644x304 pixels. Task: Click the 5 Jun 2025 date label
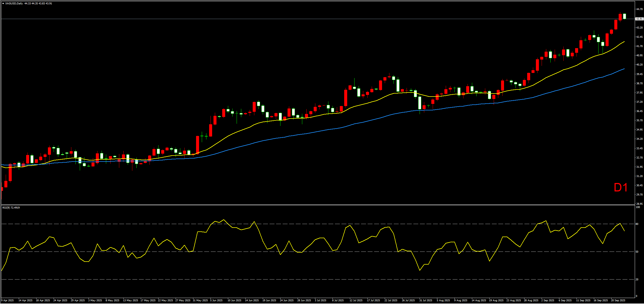216,300
